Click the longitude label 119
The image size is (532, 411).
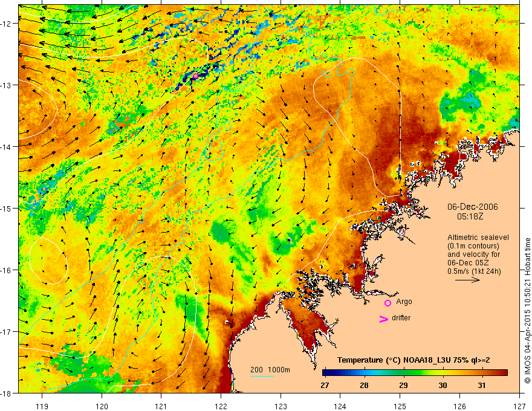[x=42, y=406]
